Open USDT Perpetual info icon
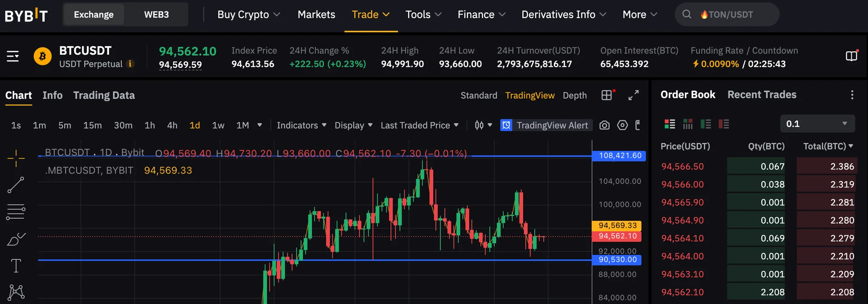 (x=130, y=64)
